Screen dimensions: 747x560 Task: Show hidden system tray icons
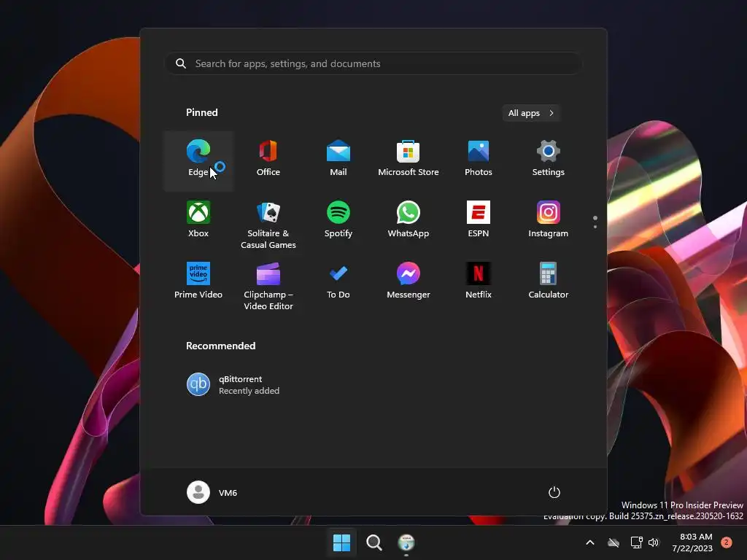589,542
